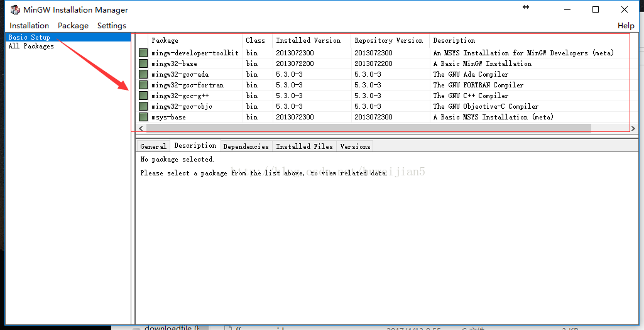Click 'The GNU C++ Compiler' description
The height and width of the screenshot is (330, 644).
coord(471,96)
